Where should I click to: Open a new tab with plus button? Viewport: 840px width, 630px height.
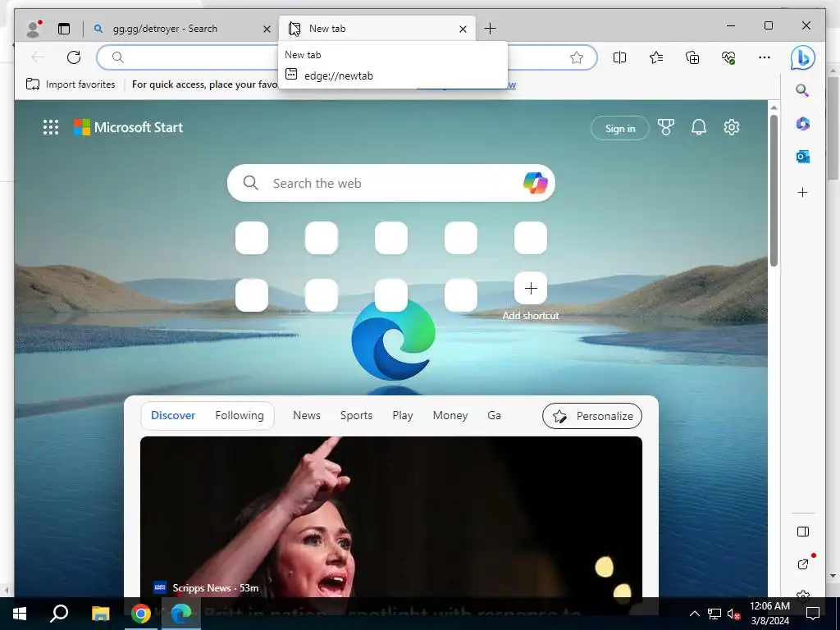(x=490, y=29)
